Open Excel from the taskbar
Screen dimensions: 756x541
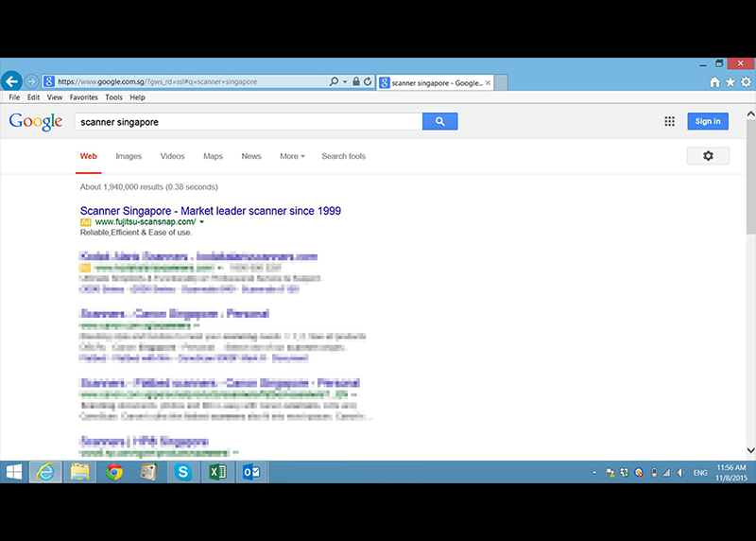tap(216, 471)
